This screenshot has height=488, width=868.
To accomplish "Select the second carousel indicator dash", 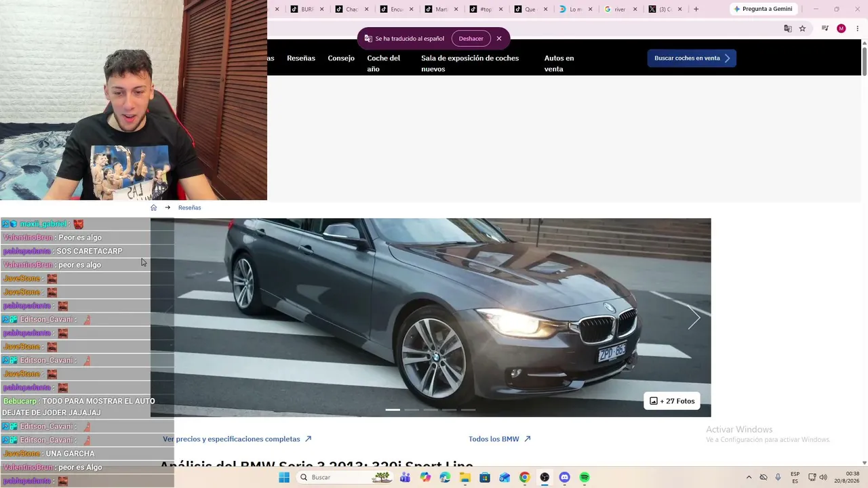I will coord(412,409).
